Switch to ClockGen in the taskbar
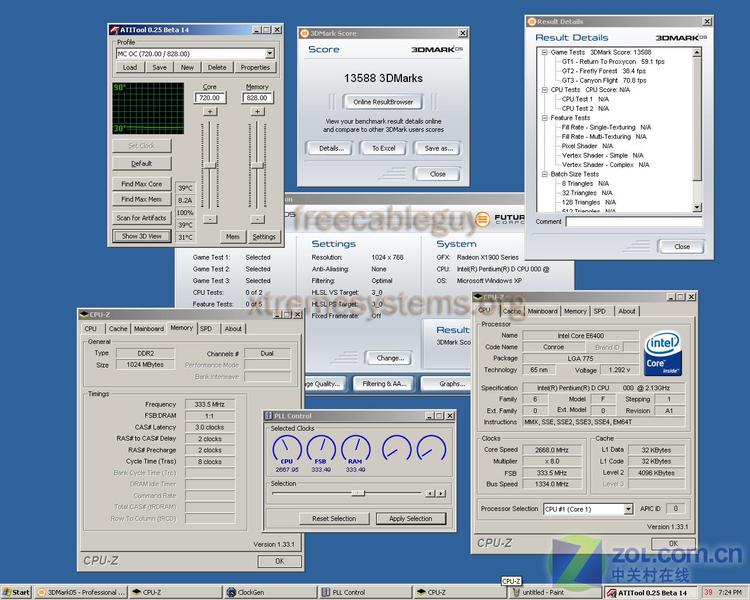The height and width of the screenshot is (600, 750). tap(268, 592)
